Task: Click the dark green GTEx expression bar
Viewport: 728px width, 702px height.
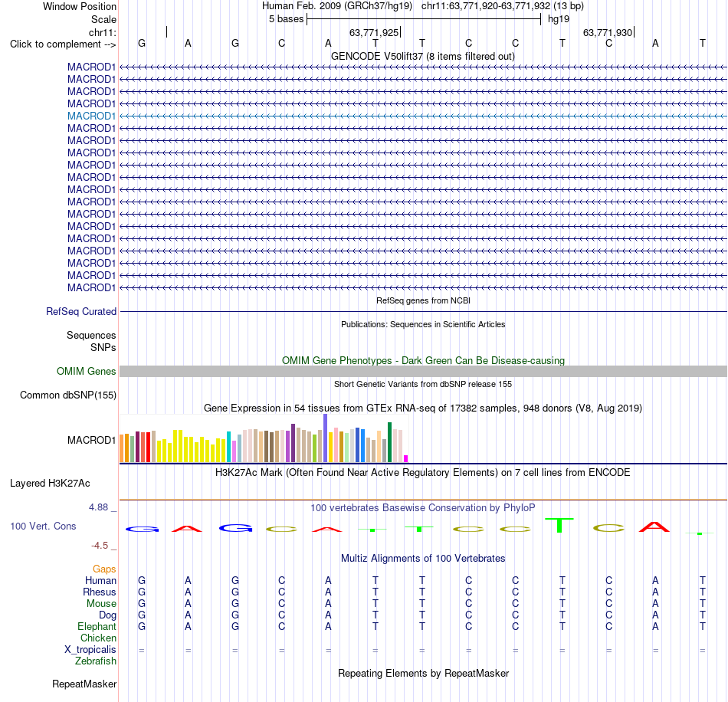Action: tap(389, 442)
